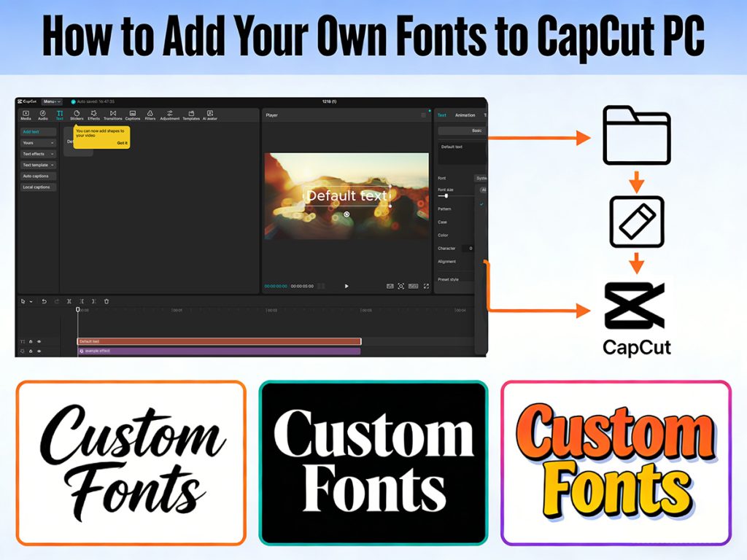Switch to the Animation tab

[x=465, y=115]
